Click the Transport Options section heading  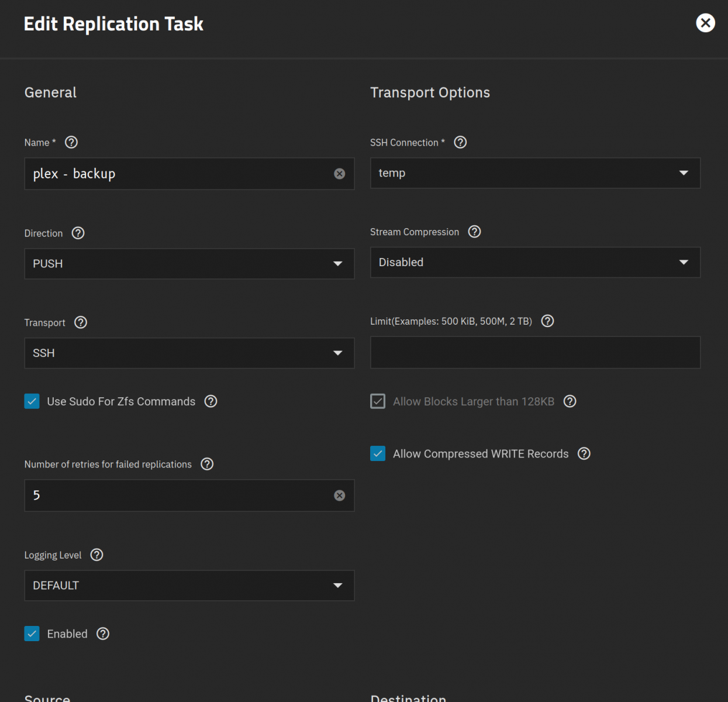(430, 92)
